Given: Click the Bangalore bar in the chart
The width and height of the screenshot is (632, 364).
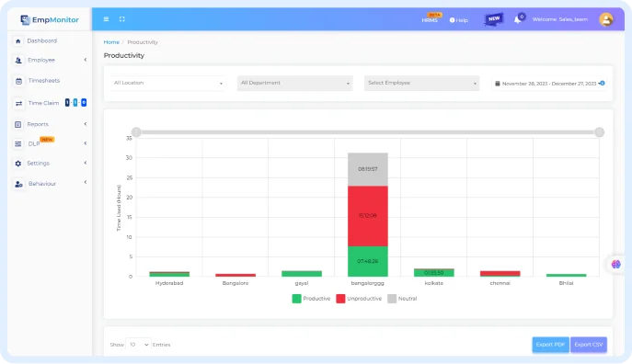Looking at the screenshot, I should (x=236, y=275).
